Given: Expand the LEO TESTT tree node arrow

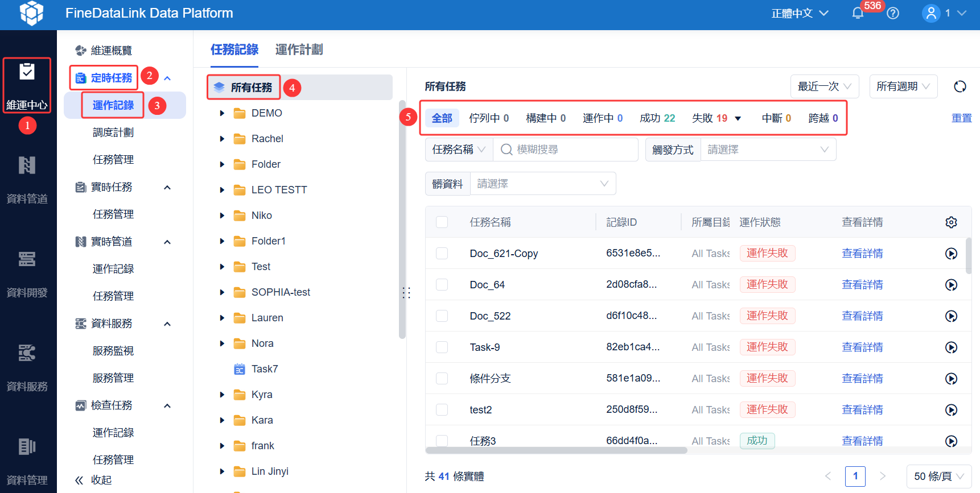Looking at the screenshot, I should (222, 190).
